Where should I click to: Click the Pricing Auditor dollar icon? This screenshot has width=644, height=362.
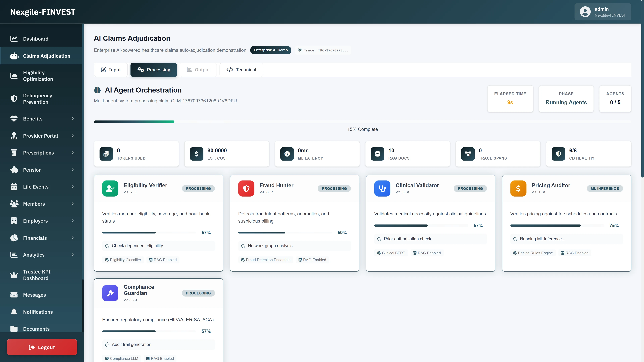pos(518,188)
